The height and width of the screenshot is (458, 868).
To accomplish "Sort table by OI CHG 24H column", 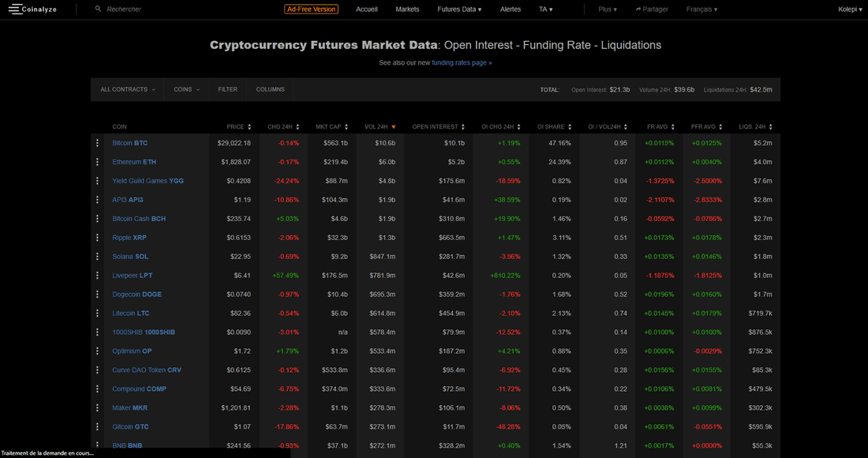I will tap(501, 127).
